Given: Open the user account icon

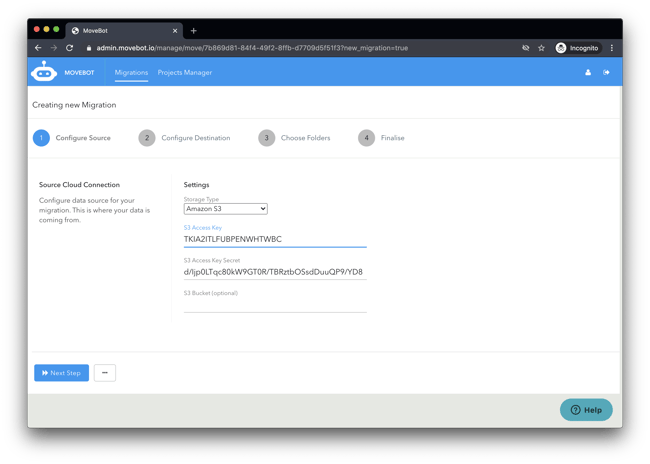Looking at the screenshot, I should click(x=588, y=73).
